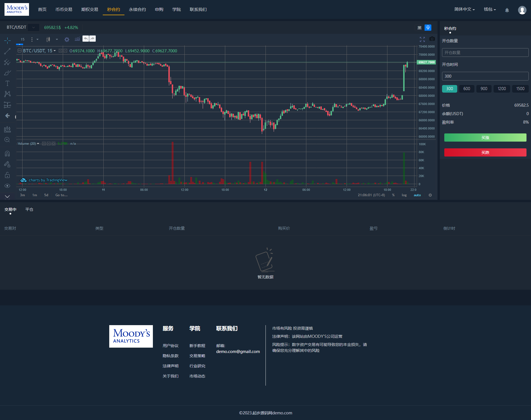This screenshot has width=531, height=420.
Task: Open chart properties gear in top toolbar
Action: pyautogui.click(x=67, y=39)
